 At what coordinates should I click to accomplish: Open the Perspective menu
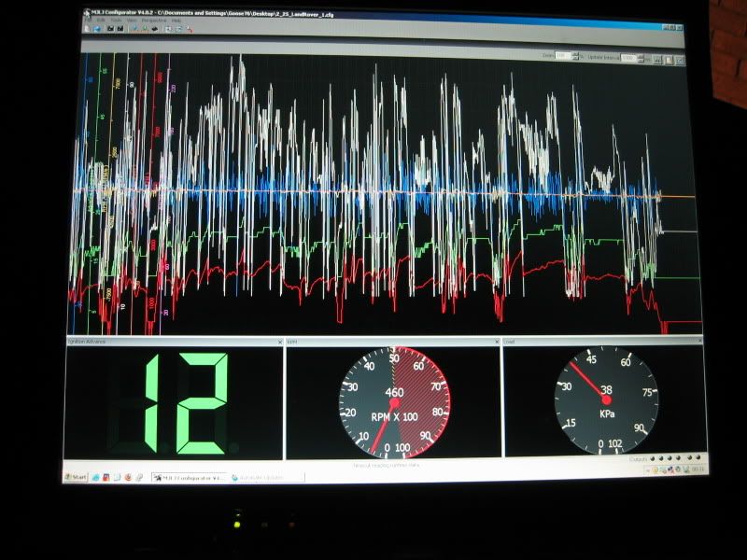(x=153, y=20)
